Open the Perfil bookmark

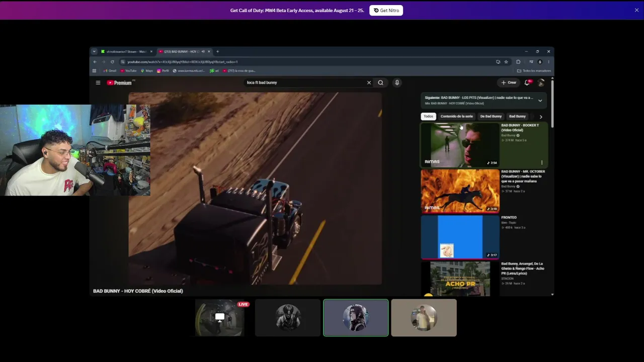point(163,71)
